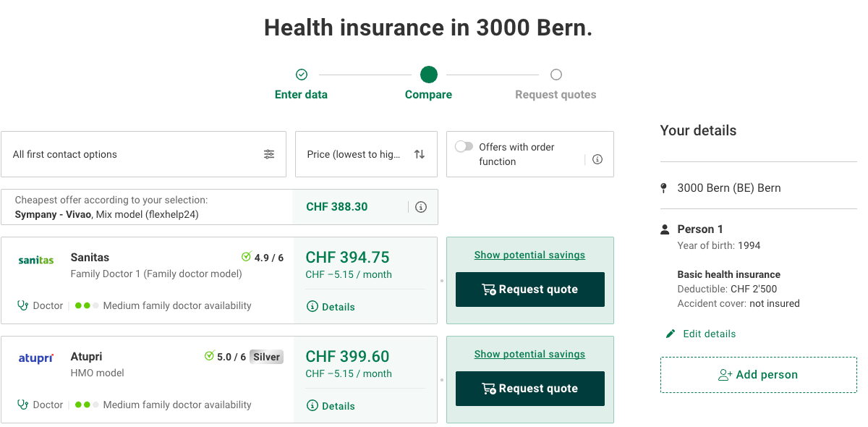
Task: Click the Compare step progress indicator dot
Action: [x=429, y=75]
